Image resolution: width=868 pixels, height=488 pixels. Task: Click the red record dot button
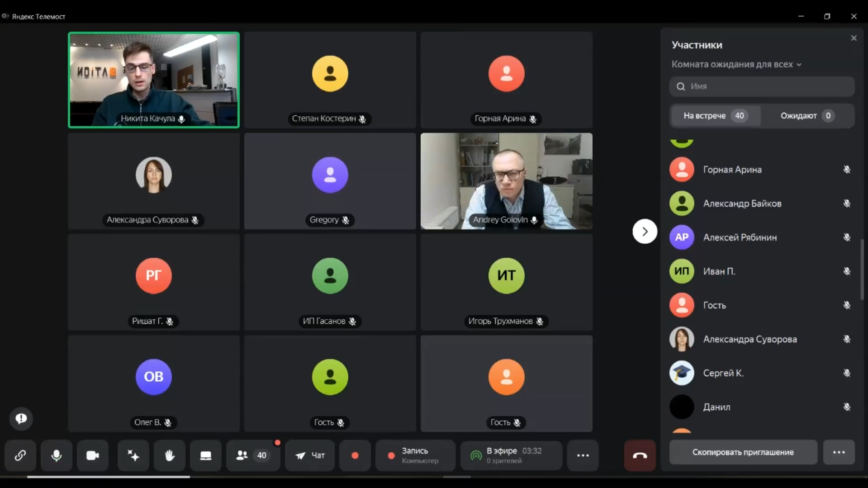pos(355,455)
